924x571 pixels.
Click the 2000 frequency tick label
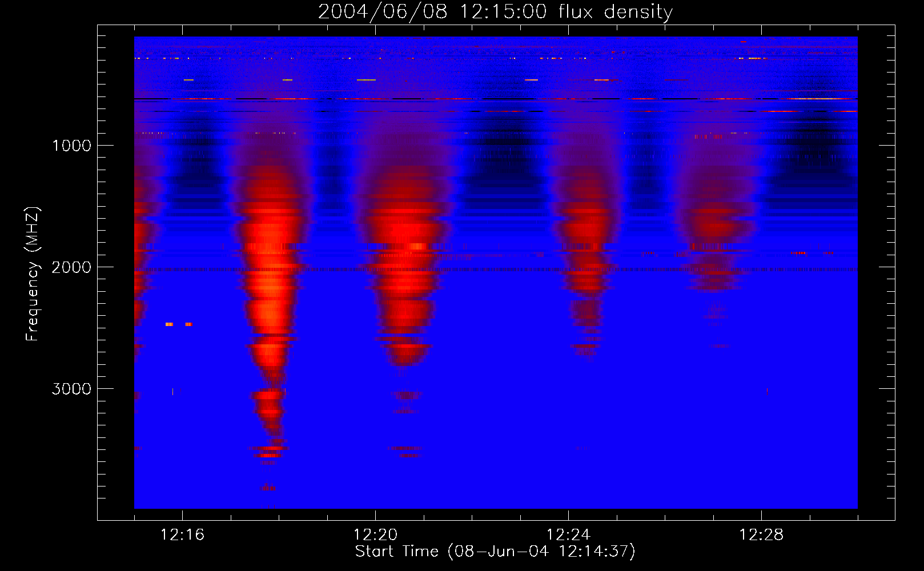(x=71, y=267)
